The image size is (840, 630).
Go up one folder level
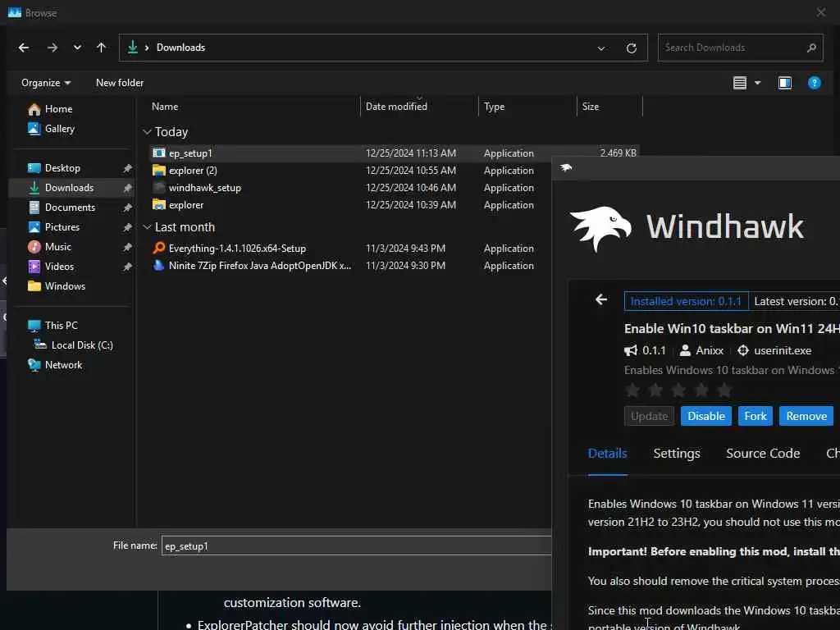pyautogui.click(x=101, y=48)
